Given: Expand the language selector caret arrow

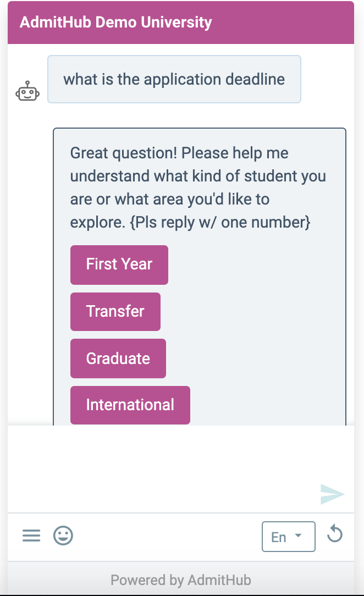Looking at the screenshot, I should coord(298,535).
